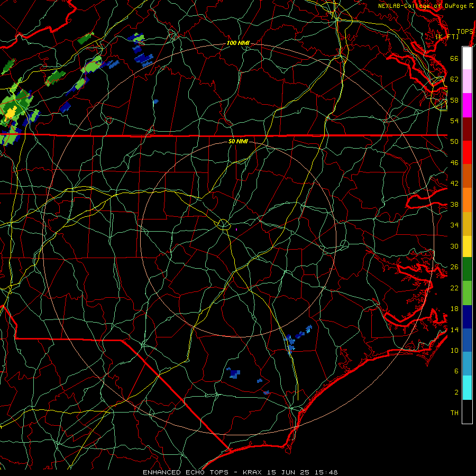
Task: Select the 58 legend value
Action: click(x=454, y=100)
